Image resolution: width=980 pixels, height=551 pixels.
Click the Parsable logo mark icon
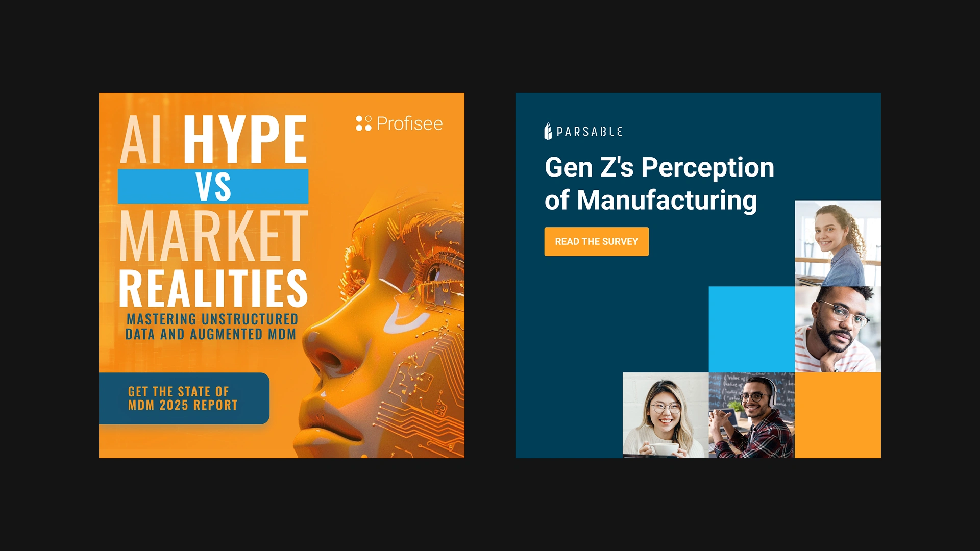(548, 131)
